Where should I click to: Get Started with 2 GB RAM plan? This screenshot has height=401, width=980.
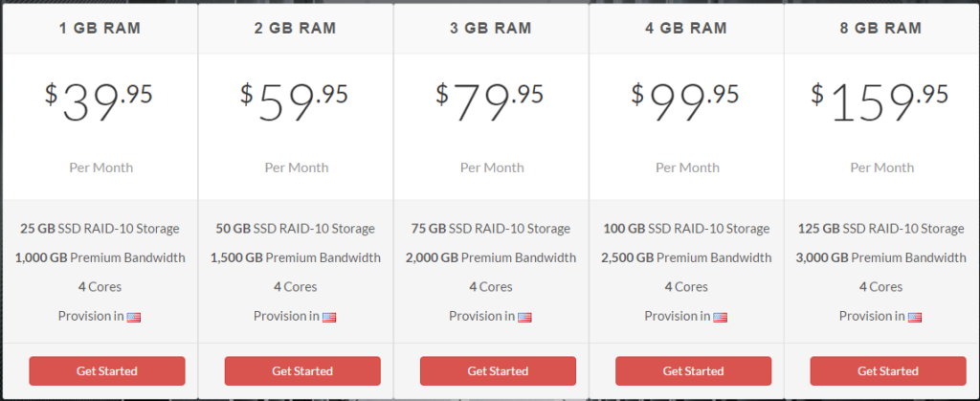302,371
